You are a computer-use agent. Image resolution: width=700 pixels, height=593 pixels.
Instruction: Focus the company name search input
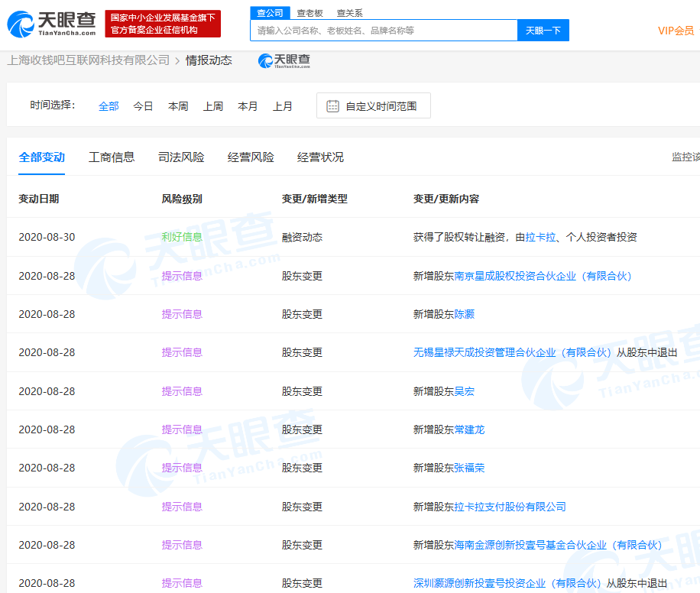(x=384, y=31)
